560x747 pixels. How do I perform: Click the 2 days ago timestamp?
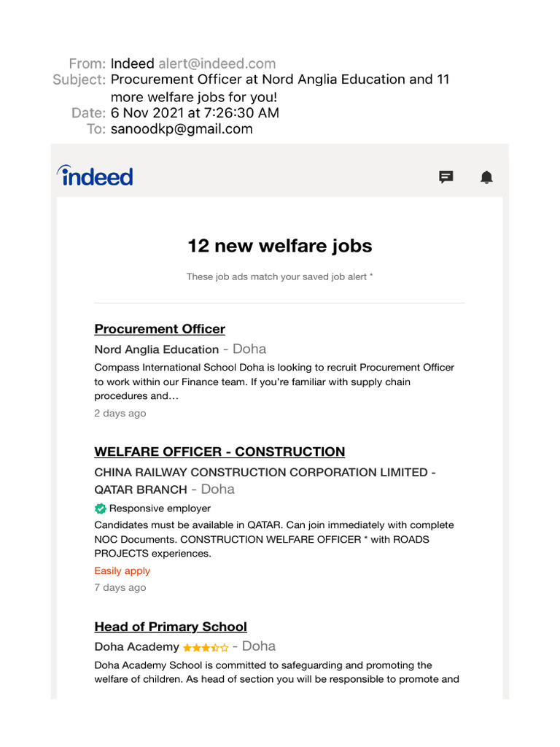coord(120,413)
